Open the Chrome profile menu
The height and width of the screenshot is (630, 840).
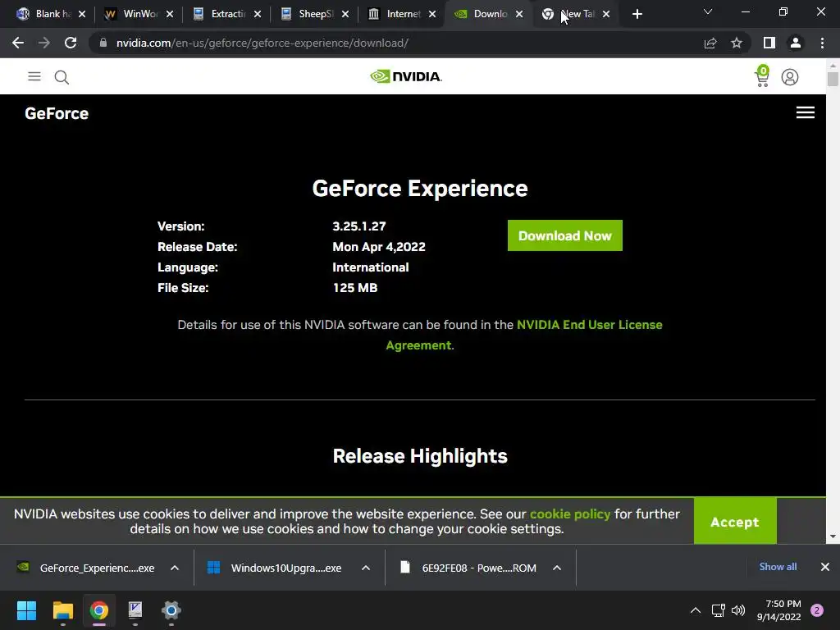pos(796,43)
